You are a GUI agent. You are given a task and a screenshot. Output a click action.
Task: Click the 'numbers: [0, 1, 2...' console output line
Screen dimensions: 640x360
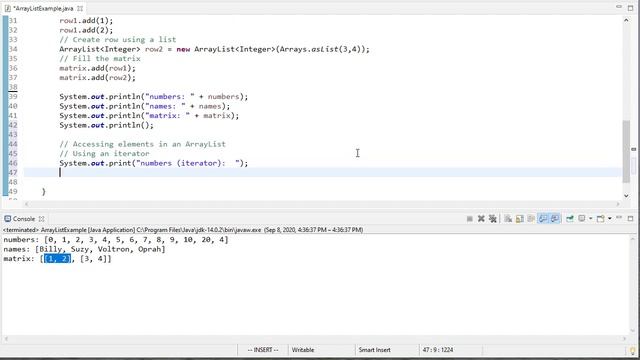pos(116,240)
